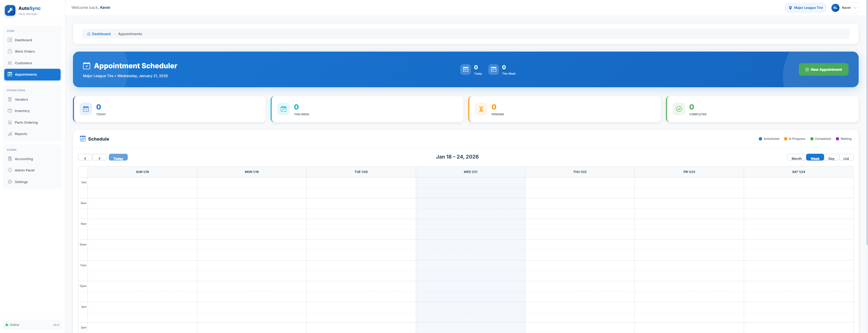Click the Work Orders clipboard icon
This screenshot has width=868, height=333.
pyautogui.click(x=10, y=51)
